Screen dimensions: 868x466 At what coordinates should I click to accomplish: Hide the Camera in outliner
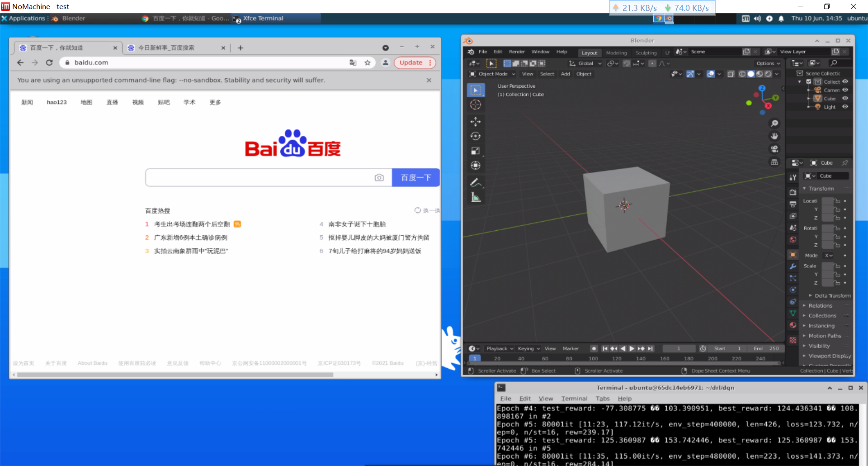point(845,90)
